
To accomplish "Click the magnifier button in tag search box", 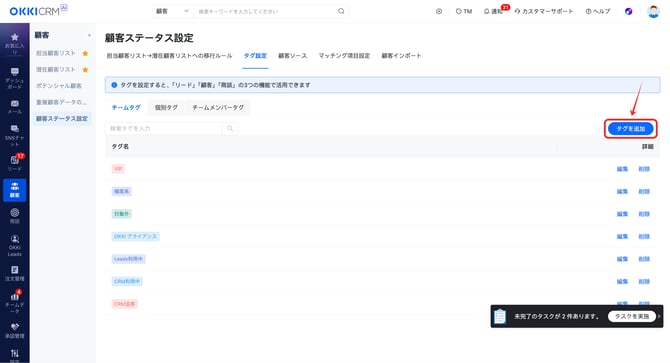I will tap(230, 129).
